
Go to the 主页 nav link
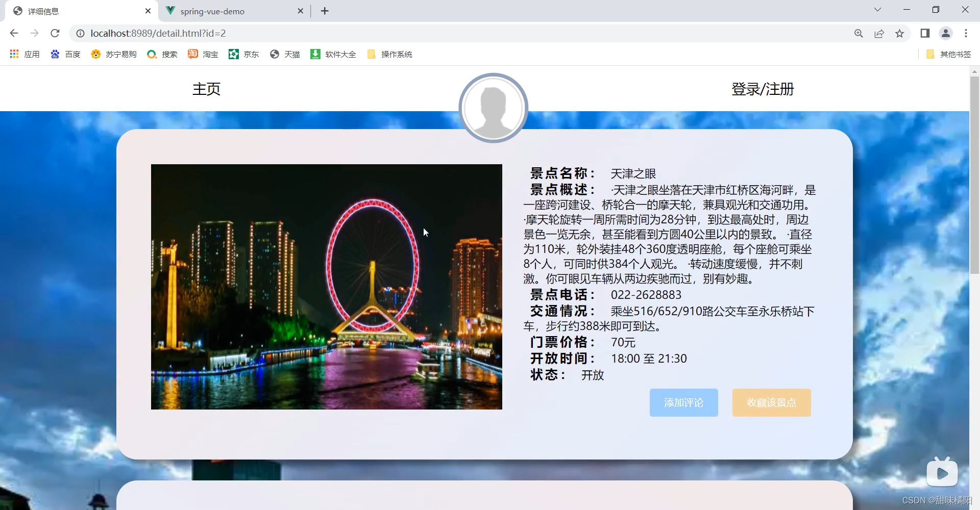(206, 89)
